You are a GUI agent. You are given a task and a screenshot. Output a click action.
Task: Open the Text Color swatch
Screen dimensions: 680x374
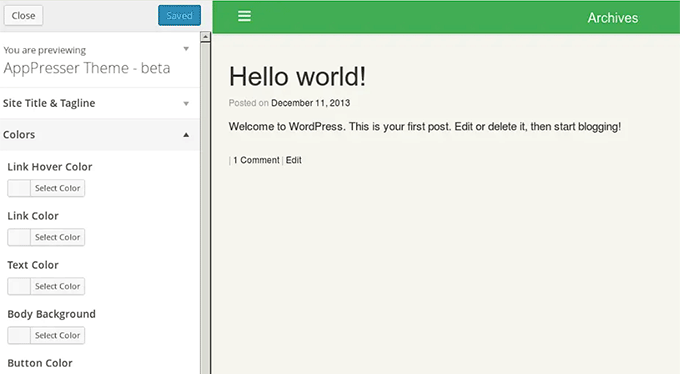[19, 286]
